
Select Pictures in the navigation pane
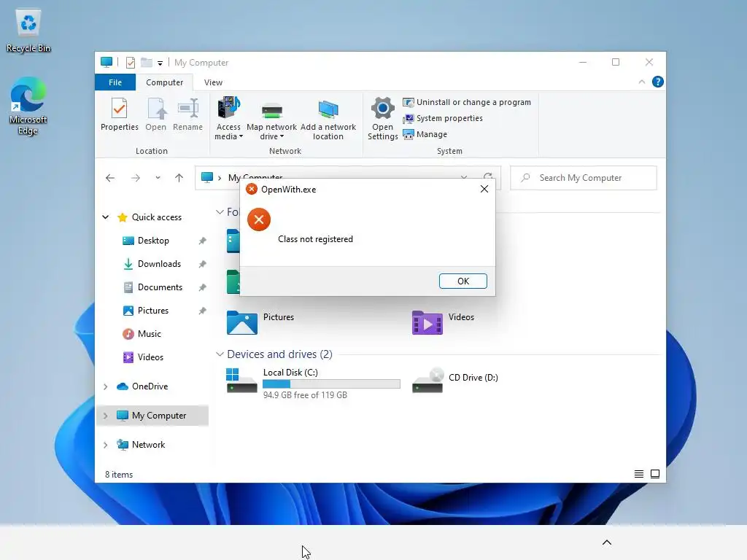(x=152, y=311)
